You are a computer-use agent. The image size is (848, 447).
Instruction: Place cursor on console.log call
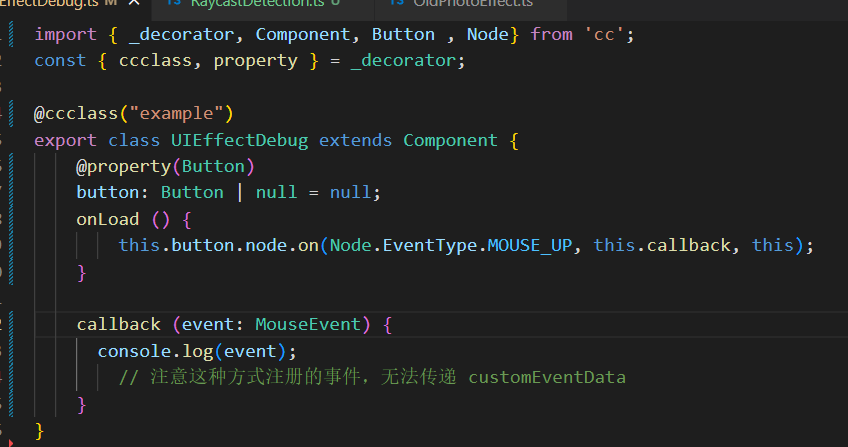tap(154, 351)
